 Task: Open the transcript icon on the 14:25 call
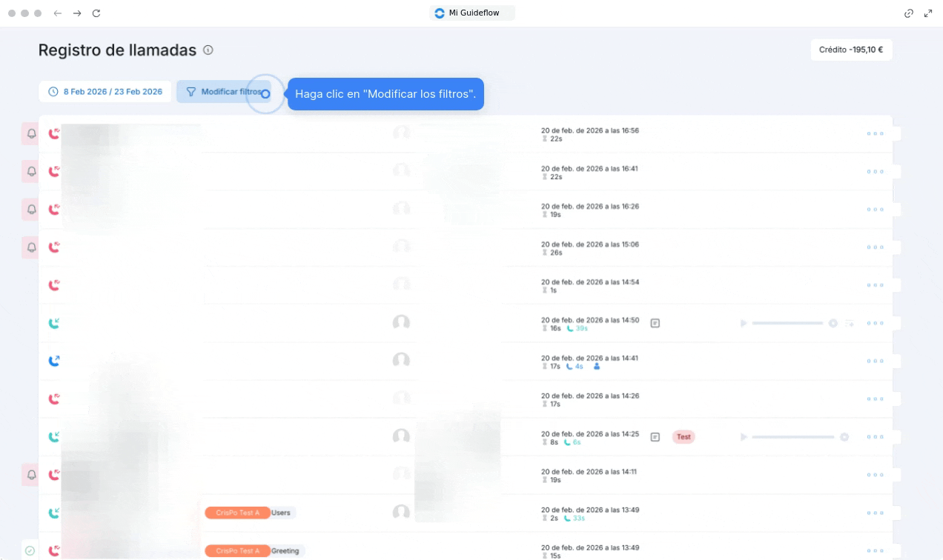coord(655,437)
